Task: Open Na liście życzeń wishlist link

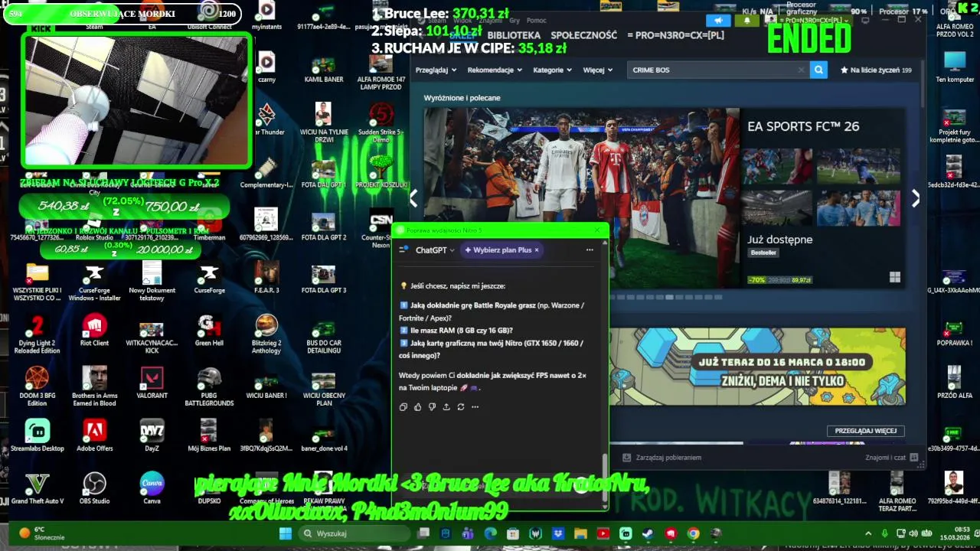Action: tap(876, 70)
